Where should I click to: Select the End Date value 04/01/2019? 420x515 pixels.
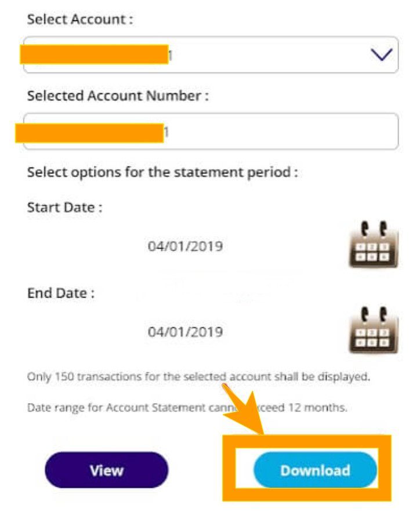[x=185, y=332]
